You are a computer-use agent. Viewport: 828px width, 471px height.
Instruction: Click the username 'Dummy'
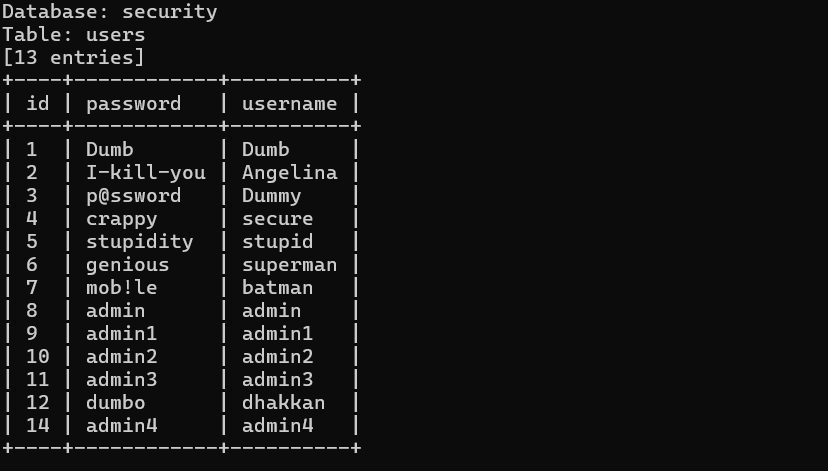tap(271, 196)
